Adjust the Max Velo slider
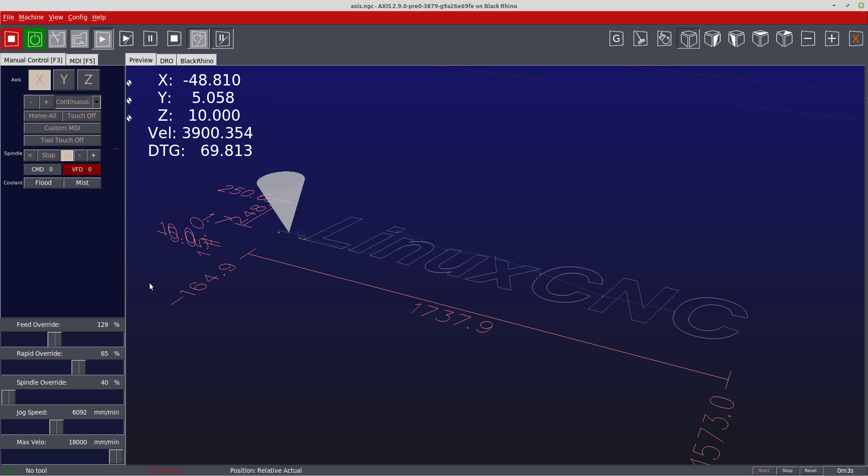Screen dimensions: 868x476 click(x=62, y=457)
